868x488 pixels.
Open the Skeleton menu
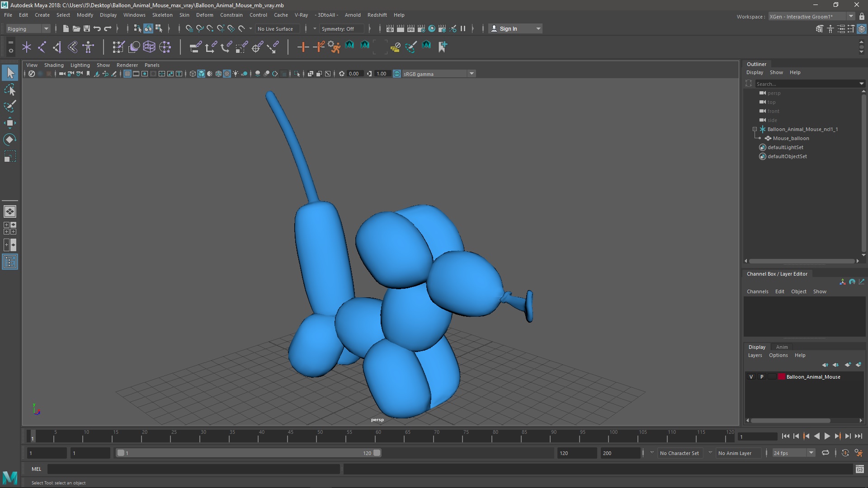coord(162,15)
